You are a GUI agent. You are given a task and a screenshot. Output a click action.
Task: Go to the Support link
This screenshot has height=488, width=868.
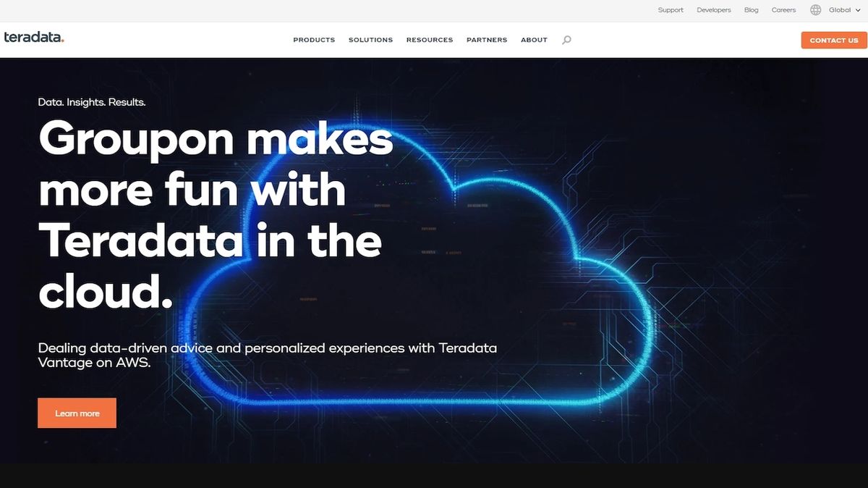(x=671, y=10)
